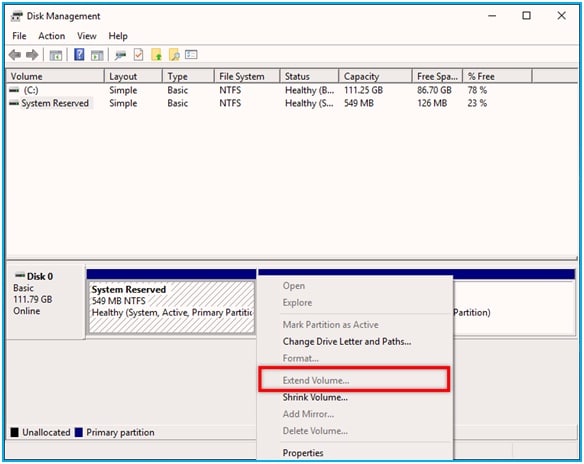Click the Show/Hide Action Pane toolbar icon
The width and height of the screenshot is (584, 464).
97,55
